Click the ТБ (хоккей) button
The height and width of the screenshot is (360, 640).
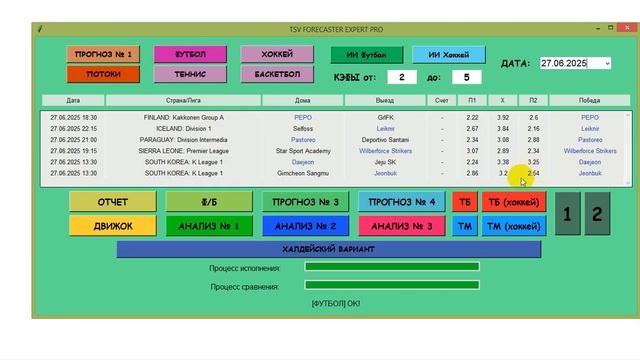point(514,202)
